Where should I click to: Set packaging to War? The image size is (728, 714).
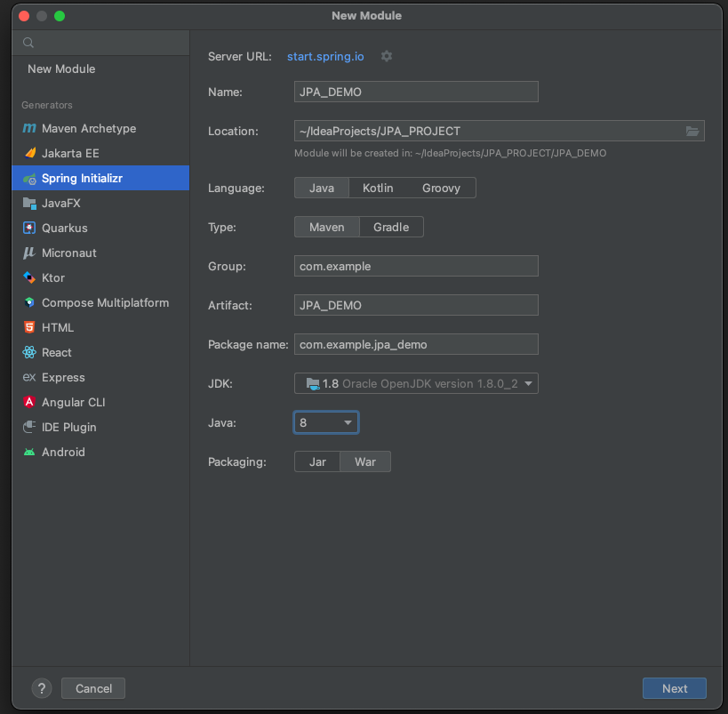(x=365, y=461)
